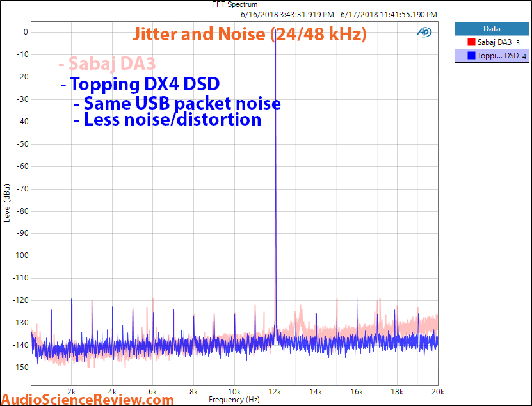Screen dimensions: 532x406
Task: Click the "-80" level tick label
Action: [23, 211]
